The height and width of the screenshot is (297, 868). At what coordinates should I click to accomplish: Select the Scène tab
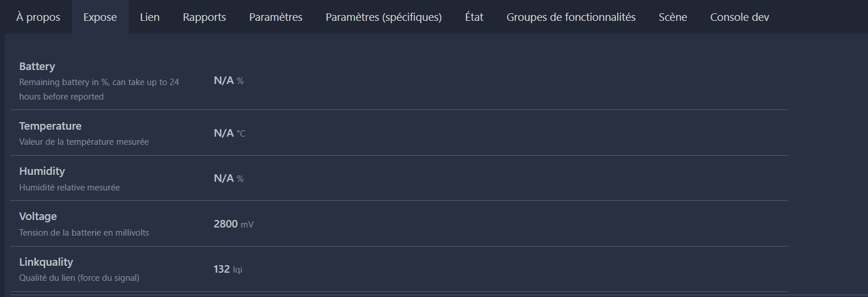tap(673, 17)
